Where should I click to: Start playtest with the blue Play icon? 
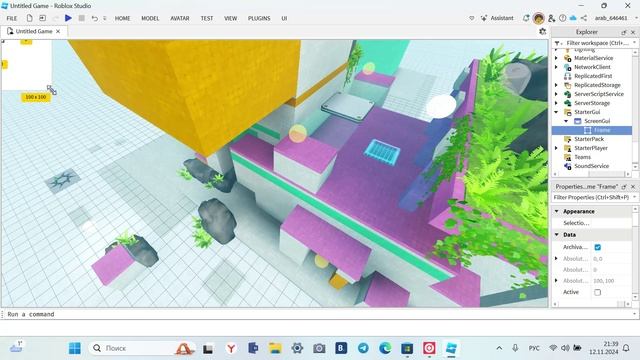pyautogui.click(x=68, y=18)
